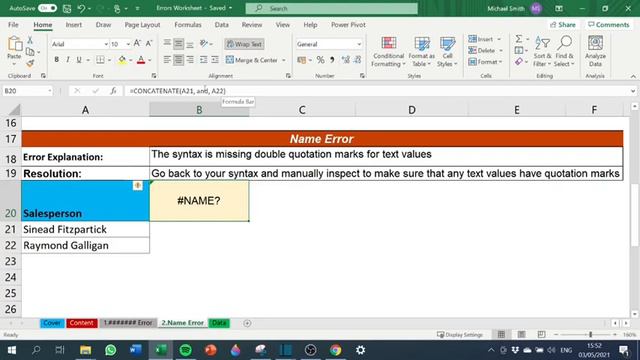Click Decrease Indent icon
The image size is (640, 360).
pyautogui.click(x=203, y=60)
